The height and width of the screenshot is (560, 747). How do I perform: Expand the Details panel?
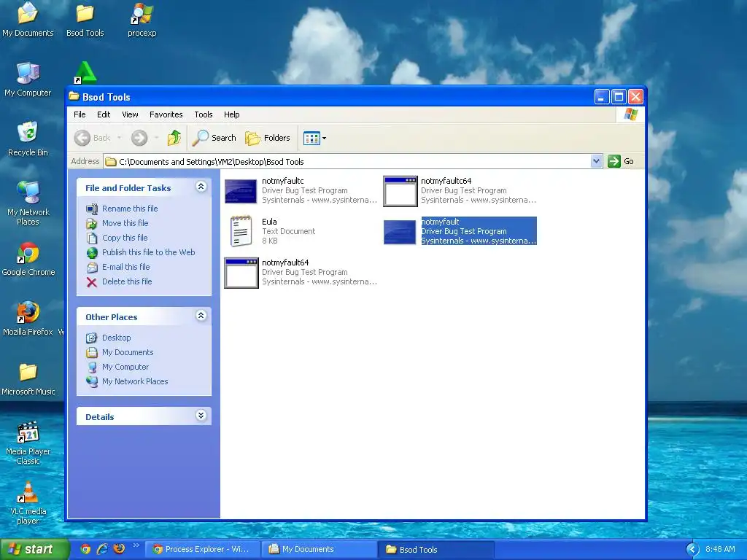click(x=201, y=416)
